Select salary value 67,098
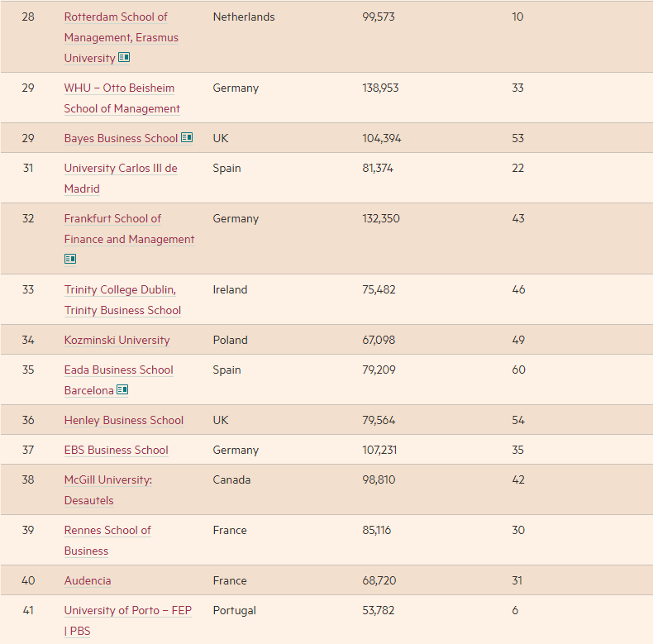Image resolution: width=653 pixels, height=644 pixels. (x=379, y=340)
